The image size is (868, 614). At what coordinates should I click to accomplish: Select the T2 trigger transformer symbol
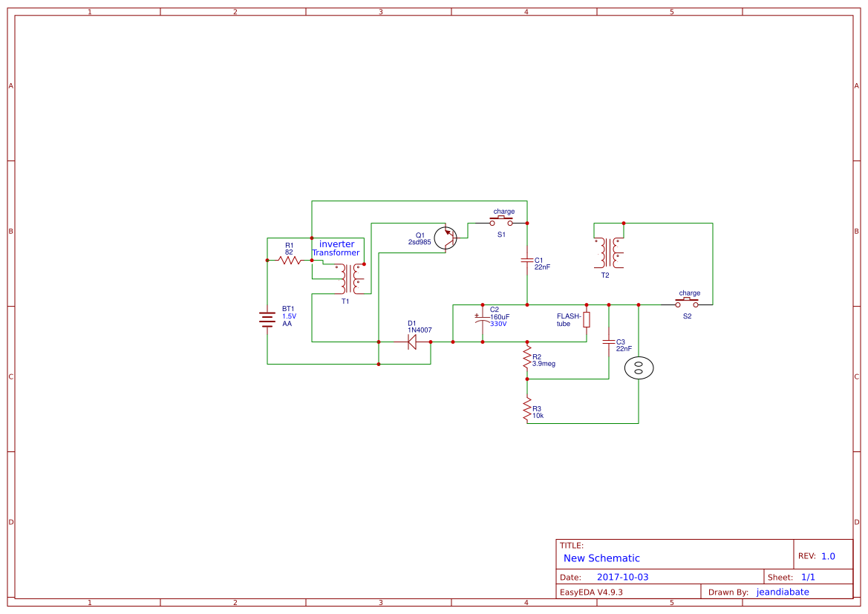(610, 251)
